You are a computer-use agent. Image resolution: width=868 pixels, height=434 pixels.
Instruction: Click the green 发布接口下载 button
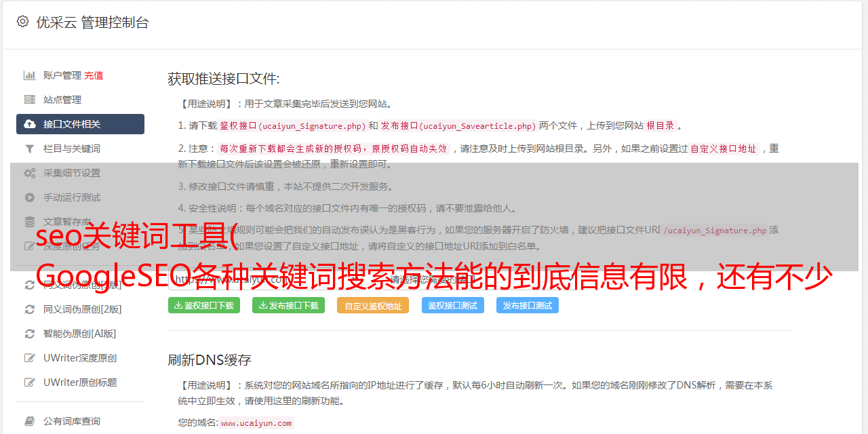click(289, 305)
